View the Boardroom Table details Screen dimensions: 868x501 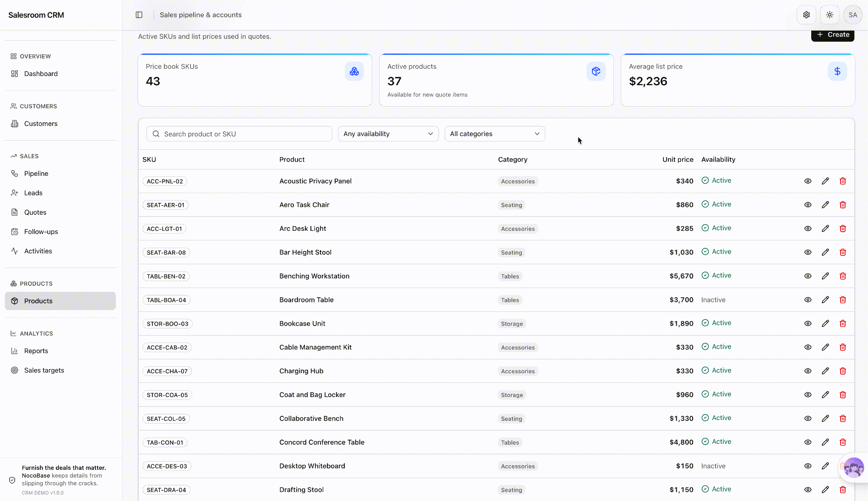coord(808,300)
